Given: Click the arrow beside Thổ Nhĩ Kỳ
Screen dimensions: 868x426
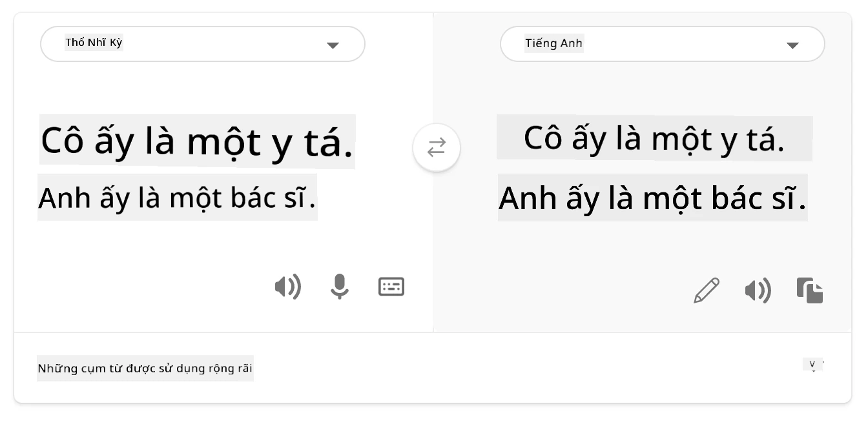Looking at the screenshot, I should pos(333,45).
